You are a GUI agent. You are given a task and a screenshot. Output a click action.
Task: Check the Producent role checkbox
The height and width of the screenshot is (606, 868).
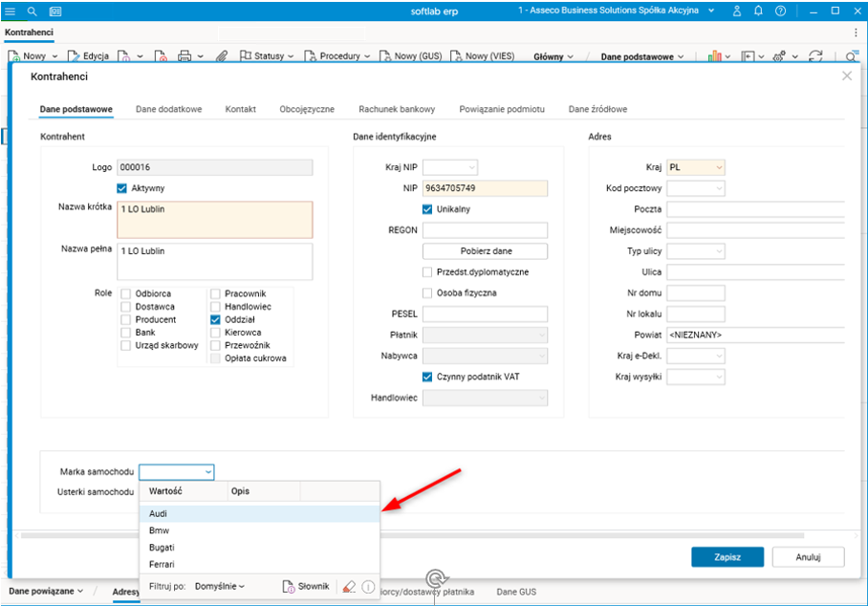(x=125, y=319)
